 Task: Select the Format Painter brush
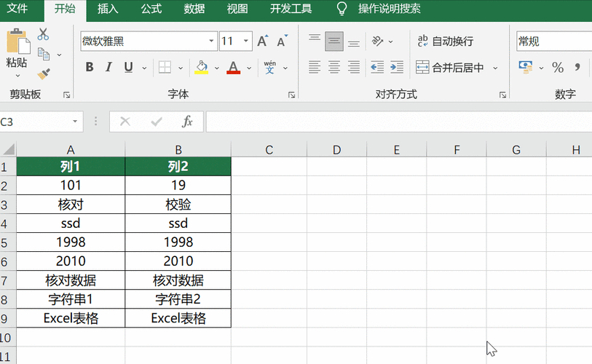pos(43,74)
